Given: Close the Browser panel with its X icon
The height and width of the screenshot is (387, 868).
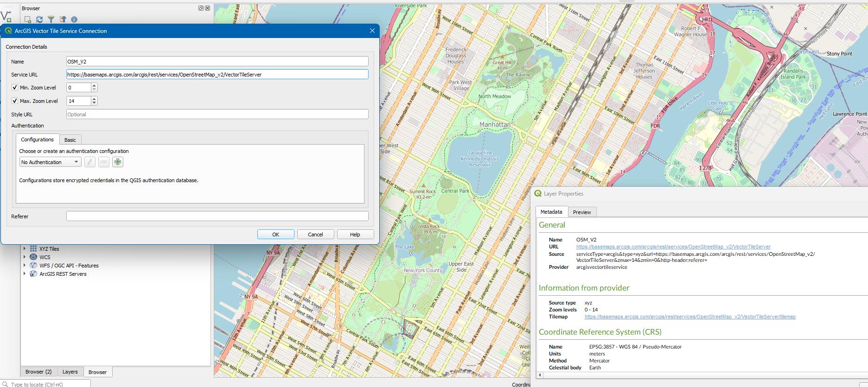Looking at the screenshot, I should coord(207,8).
